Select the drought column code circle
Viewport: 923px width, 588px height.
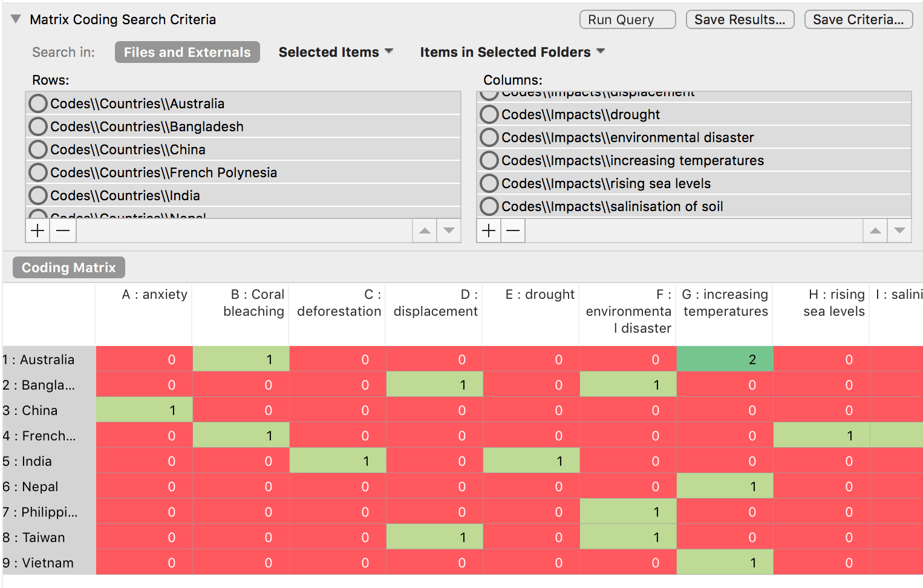tap(489, 114)
